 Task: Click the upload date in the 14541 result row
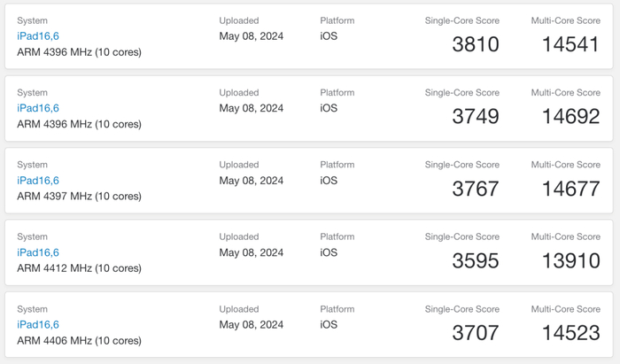[x=251, y=36]
